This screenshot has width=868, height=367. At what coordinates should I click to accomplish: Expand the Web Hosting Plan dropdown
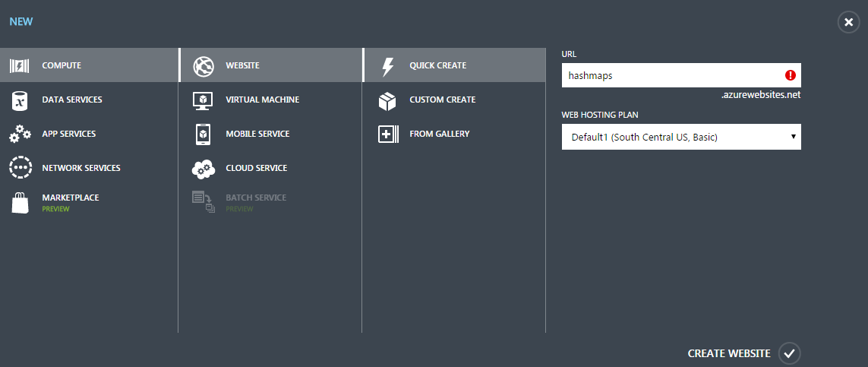(681, 137)
